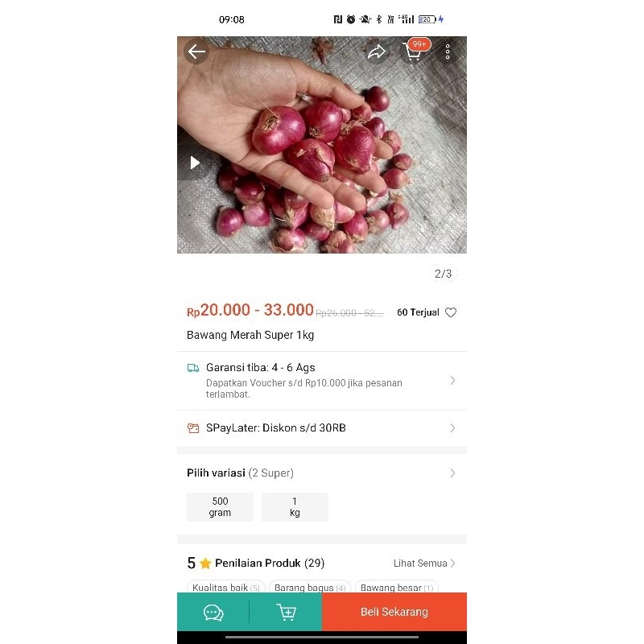Filter reviews by Kualitas baik tag
644x644 pixels.
point(226,588)
